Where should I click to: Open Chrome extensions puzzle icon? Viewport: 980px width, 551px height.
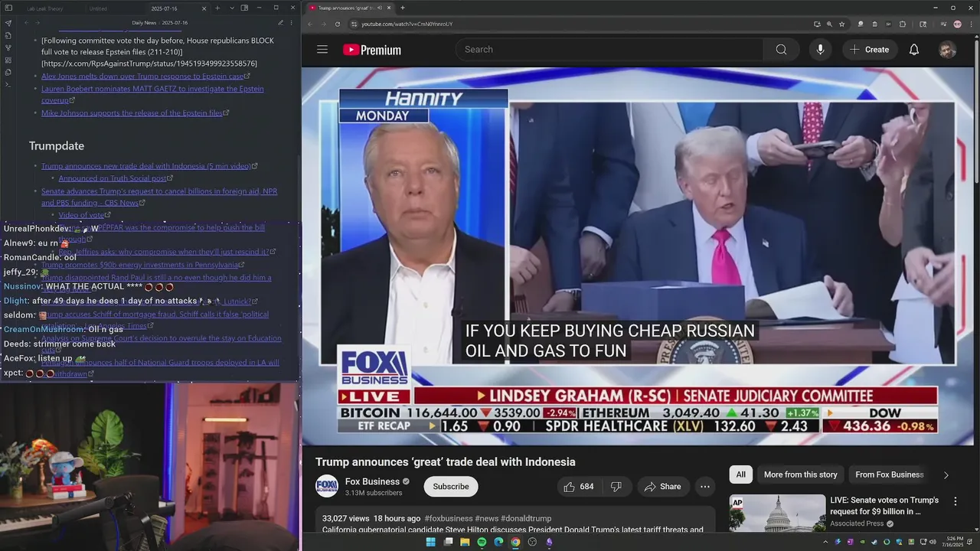(x=903, y=24)
